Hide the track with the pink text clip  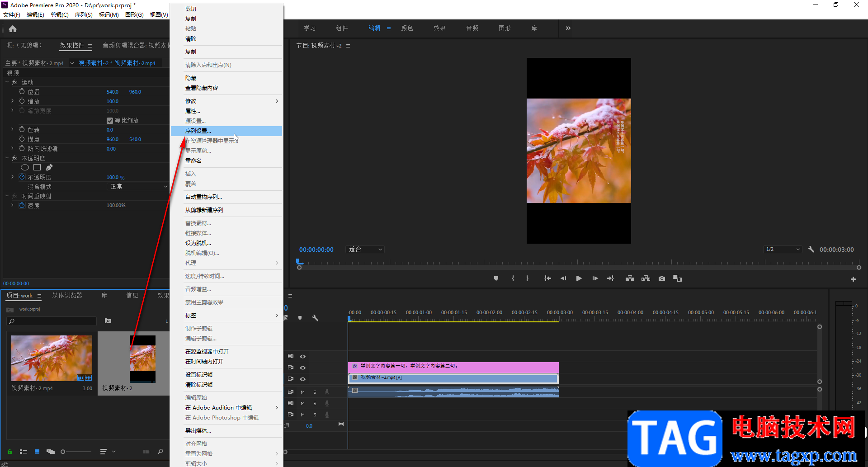pyautogui.click(x=303, y=368)
